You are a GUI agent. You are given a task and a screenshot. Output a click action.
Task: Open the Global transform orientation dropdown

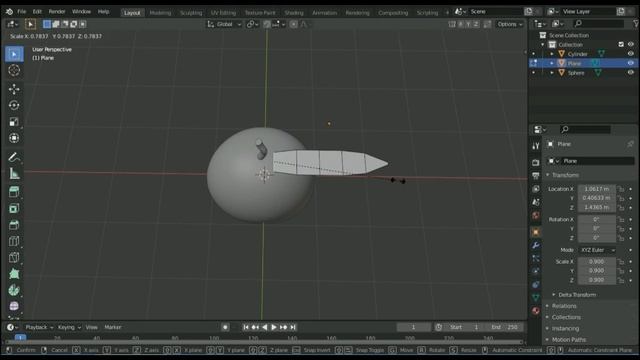coord(224,24)
